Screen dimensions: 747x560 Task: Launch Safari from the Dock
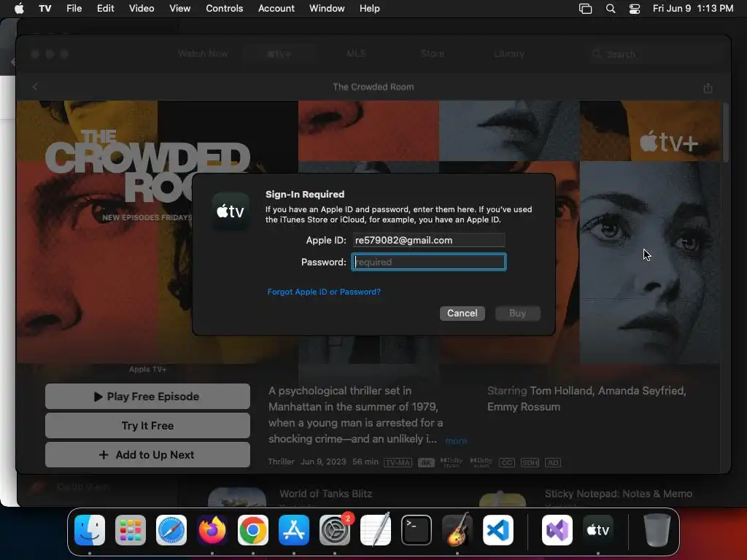click(171, 530)
